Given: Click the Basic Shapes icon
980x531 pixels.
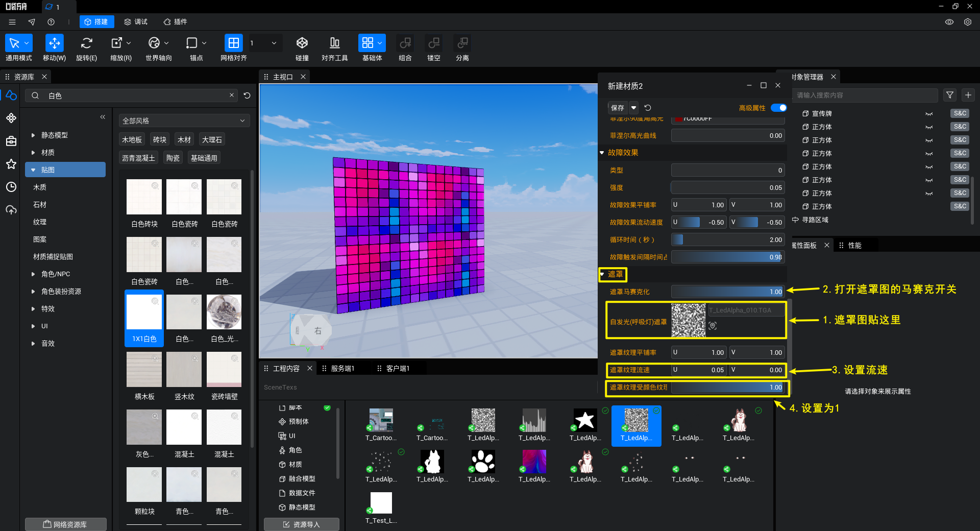Looking at the screenshot, I should click(x=367, y=43).
